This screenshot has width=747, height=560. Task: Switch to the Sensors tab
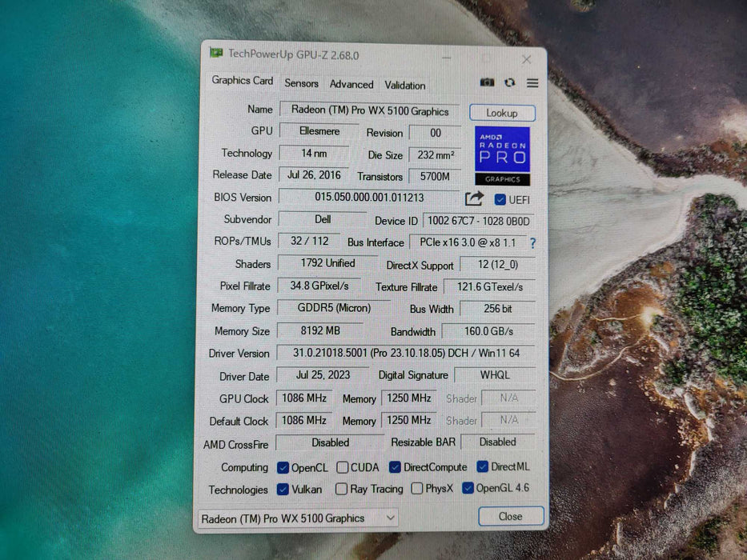click(x=301, y=83)
